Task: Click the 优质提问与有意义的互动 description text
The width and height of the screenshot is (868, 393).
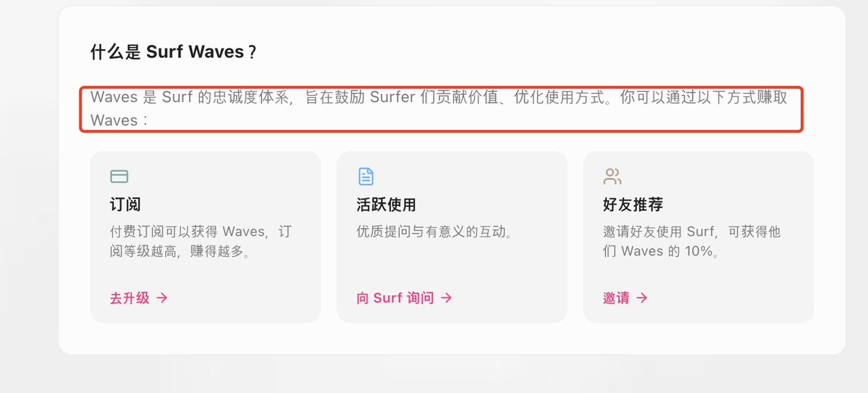Action: 434,232
